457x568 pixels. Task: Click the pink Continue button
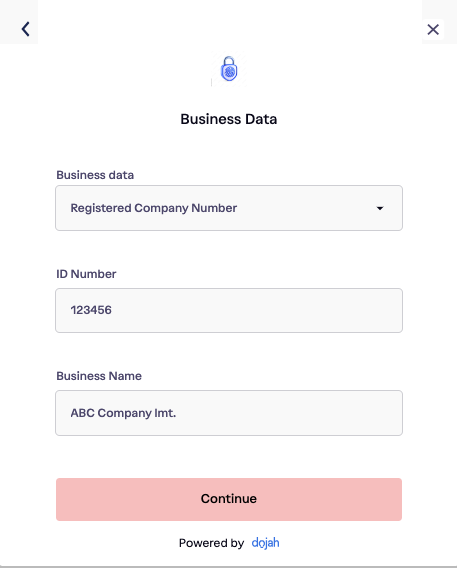[x=229, y=499]
